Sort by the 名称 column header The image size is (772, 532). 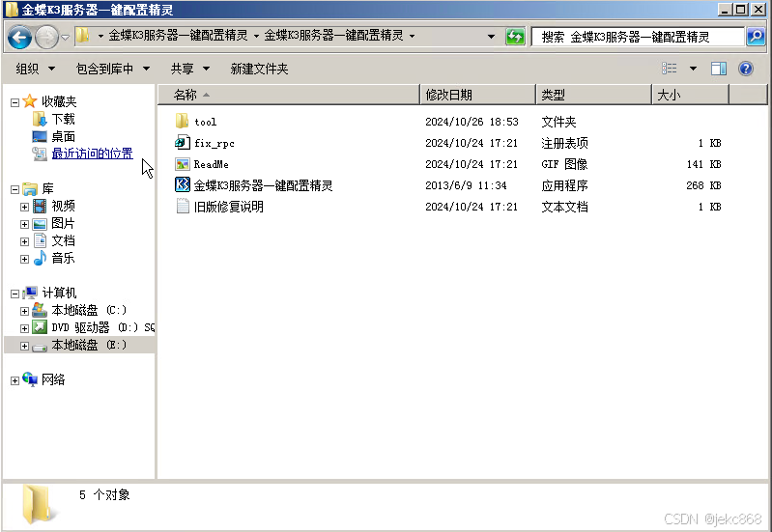[x=289, y=95]
